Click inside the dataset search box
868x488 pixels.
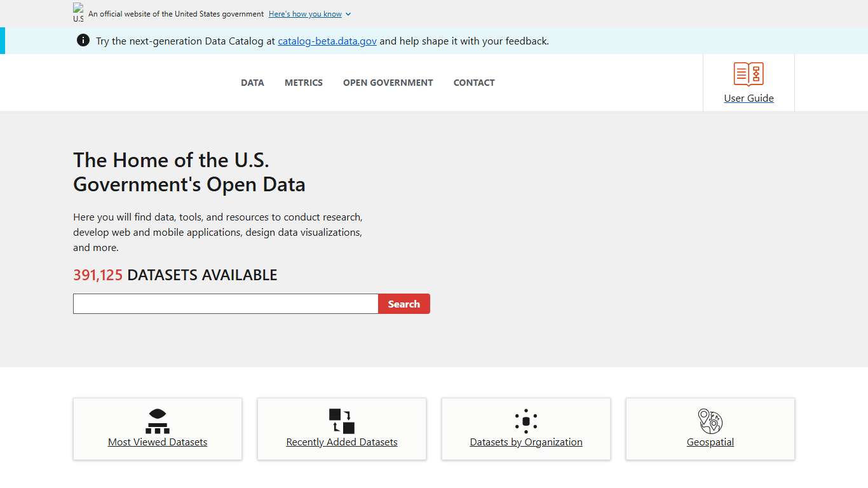point(225,304)
